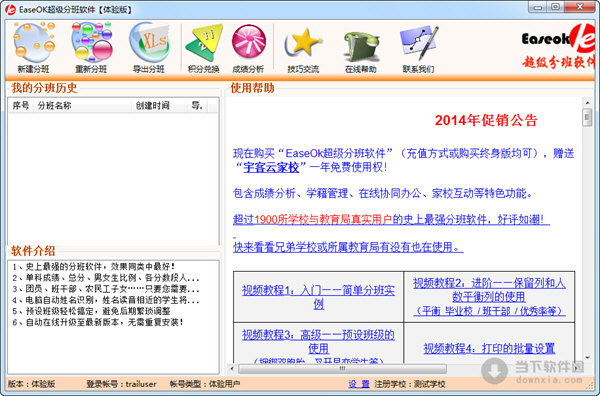Click the help pane scroll-down arrow
The height and width of the screenshot is (396, 600).
pyautogui.click(x=587, y=358)
